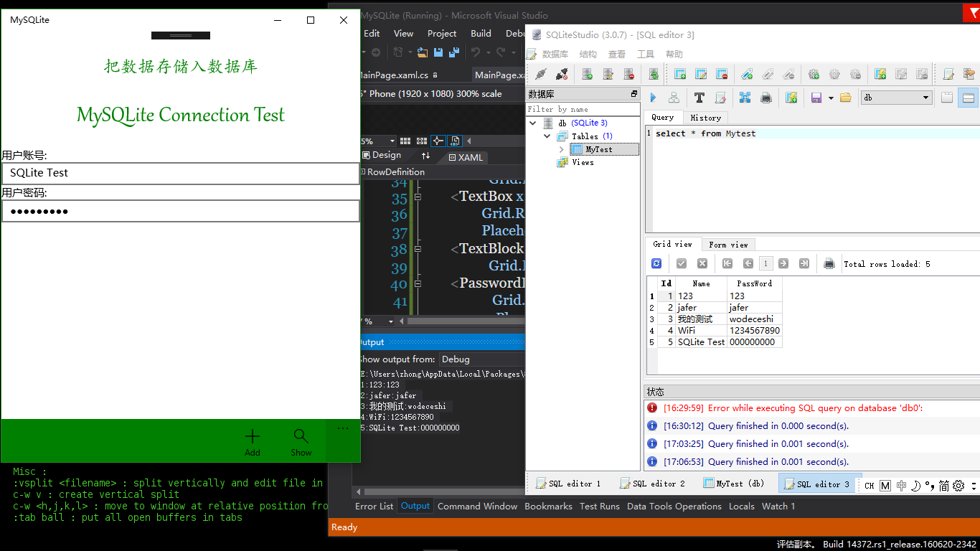Collapse the db (SQLite 3) tree node

point(533,123)
